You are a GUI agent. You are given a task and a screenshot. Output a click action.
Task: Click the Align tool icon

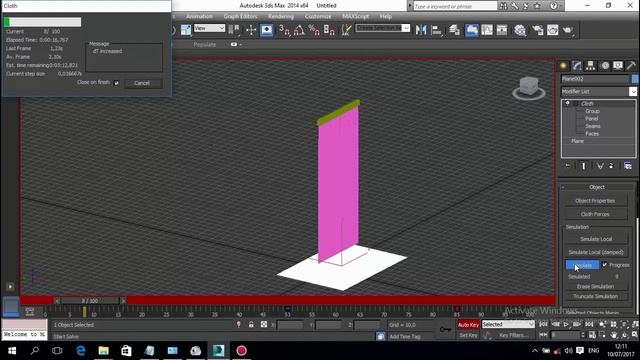(436, 30)
